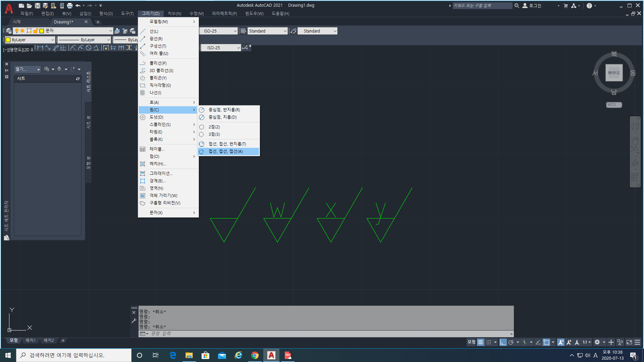Screen dimensions: 644x362
Task: Click the yellow layer color swatch for 문자
Action: click(x=42, y=31)
